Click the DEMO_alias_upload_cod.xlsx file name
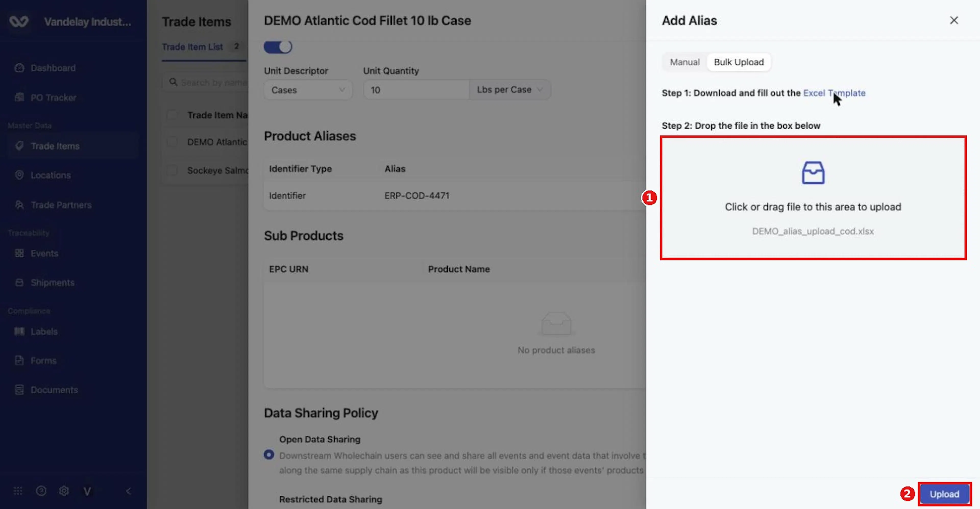The width and height of the screenshot is (980, 509). 813,231
